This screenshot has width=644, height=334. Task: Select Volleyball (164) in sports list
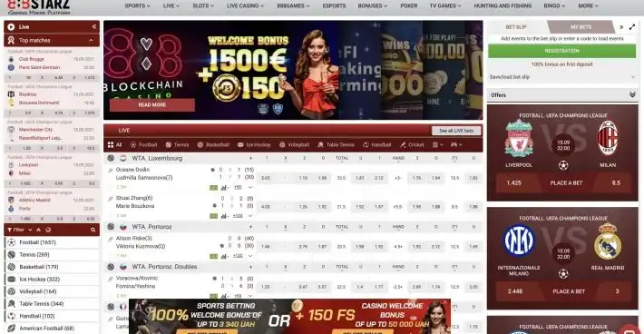pos(52,291)
